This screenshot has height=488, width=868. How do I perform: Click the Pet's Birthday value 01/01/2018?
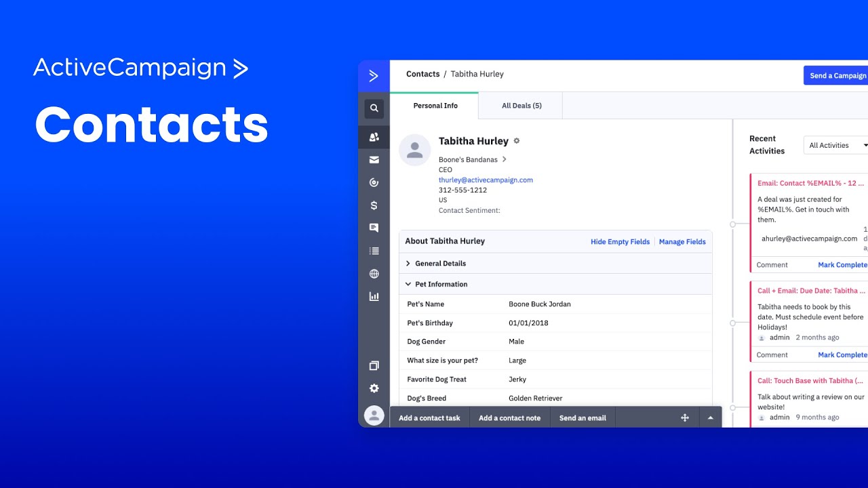coord(528,323)
